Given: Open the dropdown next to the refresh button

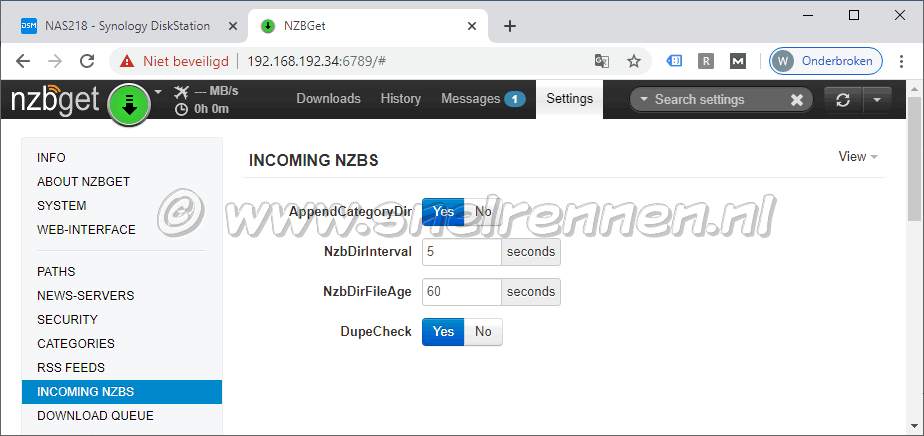Looking at the screenshot, I should (877, 100).
